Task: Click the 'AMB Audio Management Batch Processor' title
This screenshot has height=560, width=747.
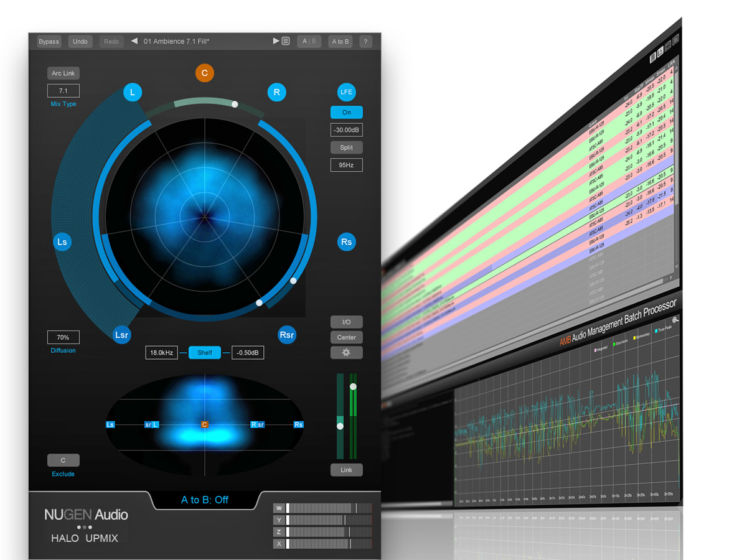Action: click(x=618, y=324)
